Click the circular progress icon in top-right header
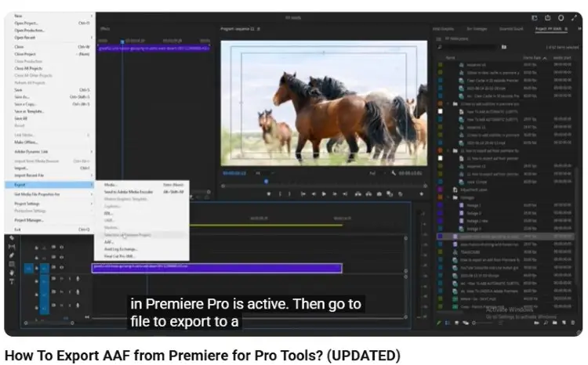The width and height of the screenshot is (588, 365). [x=561, y=17]
